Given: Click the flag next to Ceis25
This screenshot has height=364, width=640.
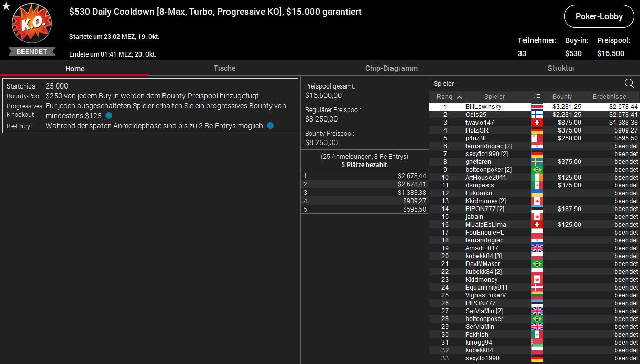Looking at the screenshot, I should click(537, 115).
